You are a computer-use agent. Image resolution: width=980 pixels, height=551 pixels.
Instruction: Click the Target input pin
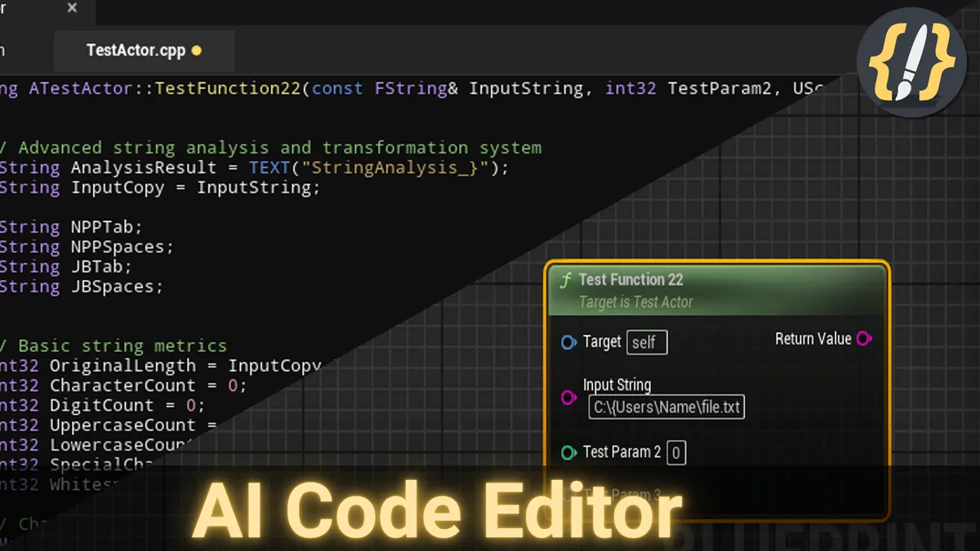[x=569, y=342]
